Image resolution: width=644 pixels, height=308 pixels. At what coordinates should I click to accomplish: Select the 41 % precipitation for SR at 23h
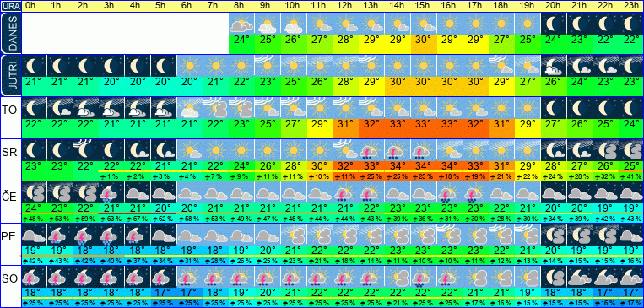(631, 176)
